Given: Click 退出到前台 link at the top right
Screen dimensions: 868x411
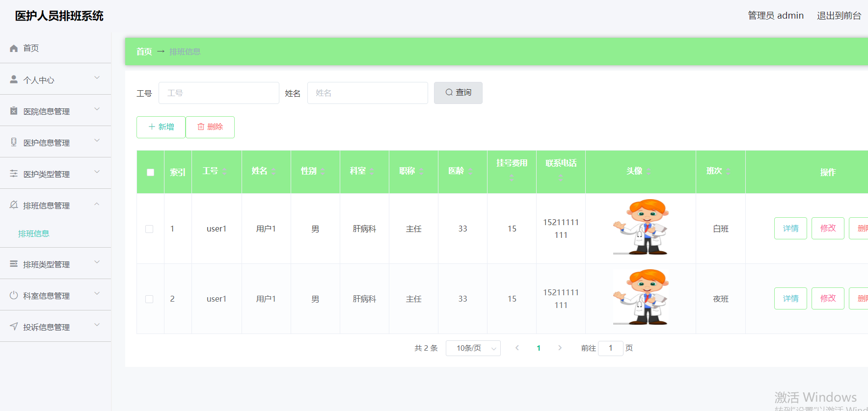Looking at the screenshot, I should point(839,16).
